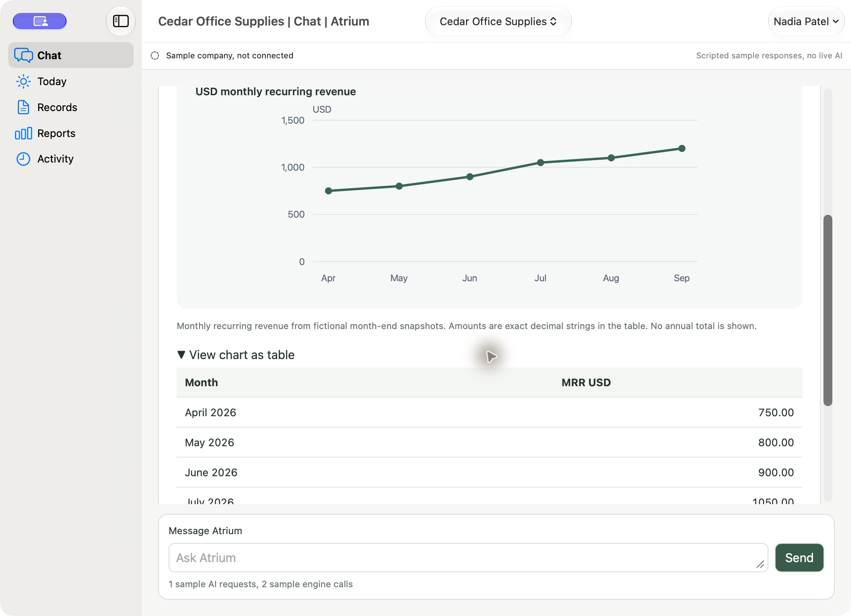851x616 pixels.
Task: Open the Cedar Office Supplies company switcher
Action: (x=498, y=21)
